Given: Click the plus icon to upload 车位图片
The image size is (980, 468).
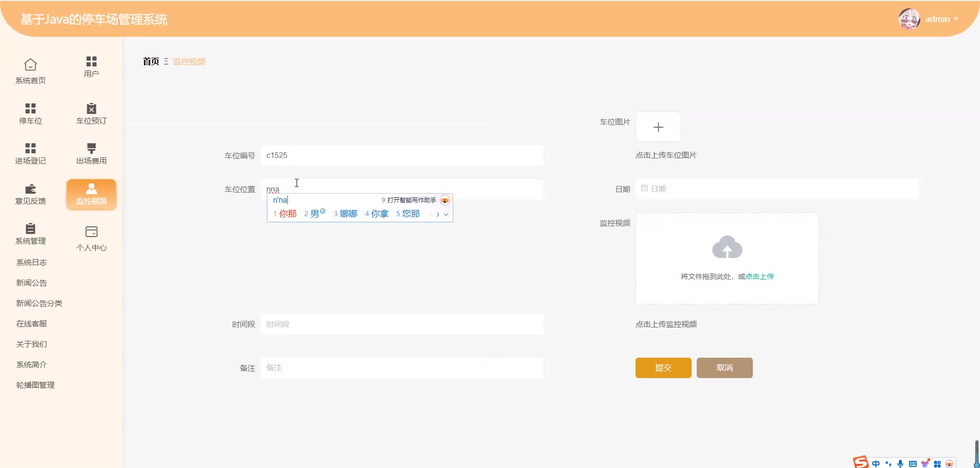Looking at the screenshot, I should tap(658, 127).
